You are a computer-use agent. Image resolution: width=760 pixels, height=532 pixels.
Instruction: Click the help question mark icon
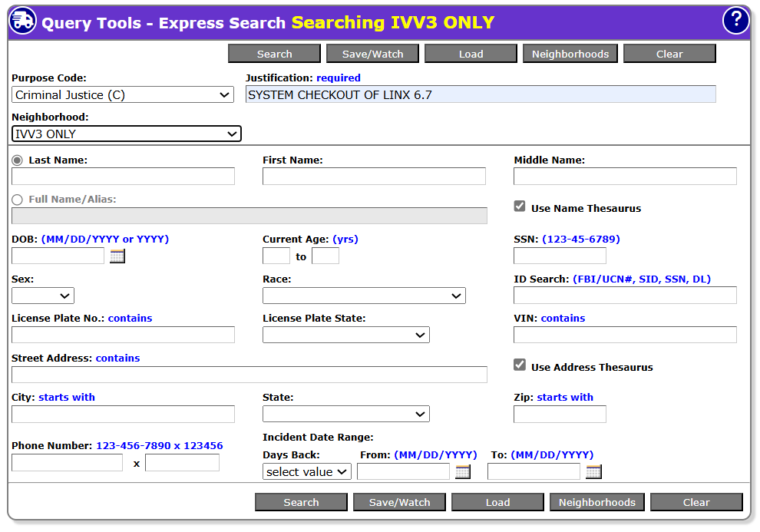[735, 21]
